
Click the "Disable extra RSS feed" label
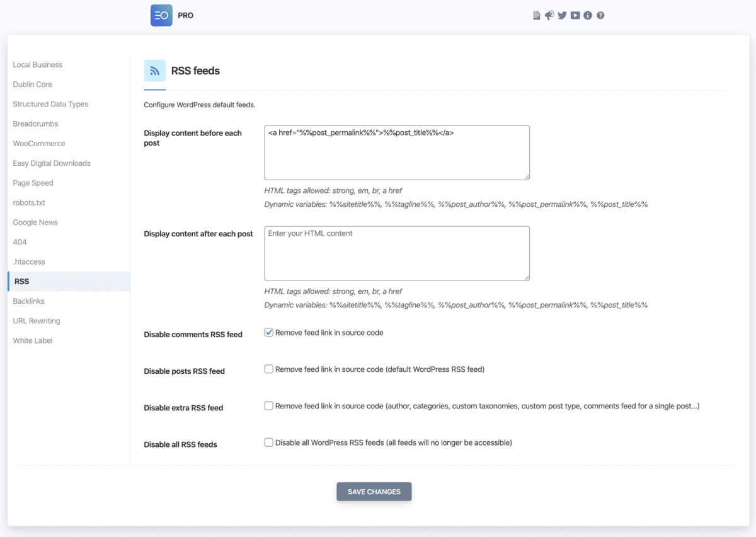pos(183,408)
